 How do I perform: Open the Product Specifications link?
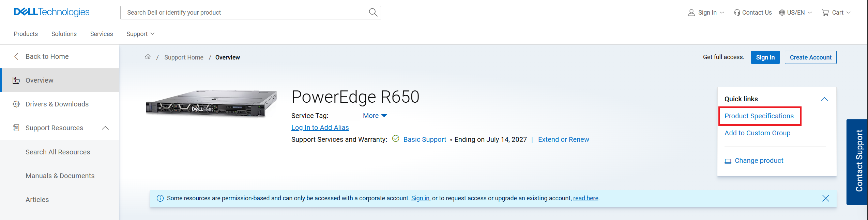[759, 116]
